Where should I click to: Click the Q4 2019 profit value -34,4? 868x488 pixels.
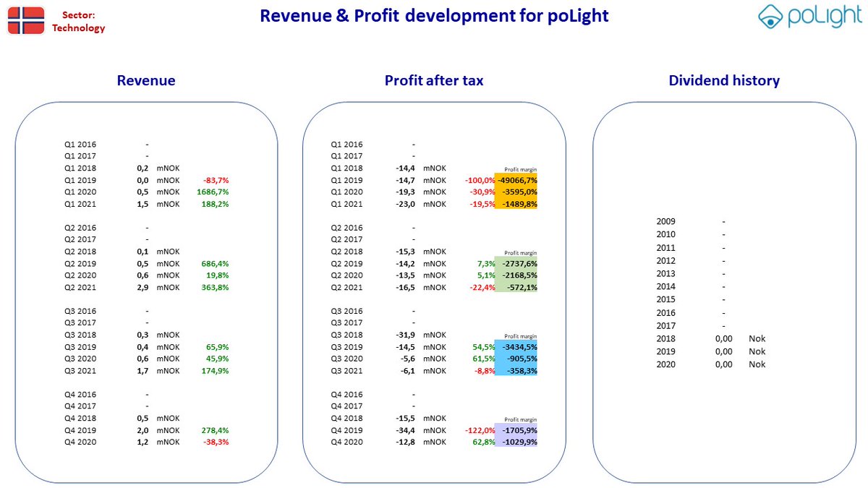[405, 430]
